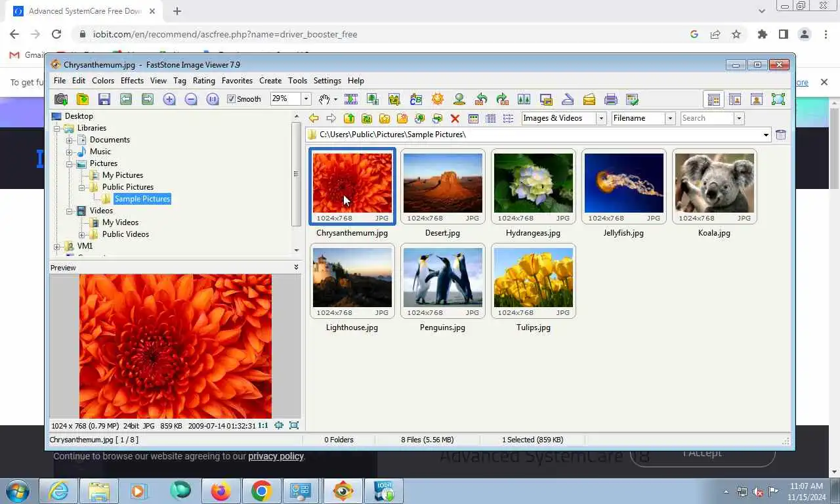Click the recycle bin icon beside path bar
This screenshot has height=504, width=840.
pyautogui.click(x=781, y=135)
